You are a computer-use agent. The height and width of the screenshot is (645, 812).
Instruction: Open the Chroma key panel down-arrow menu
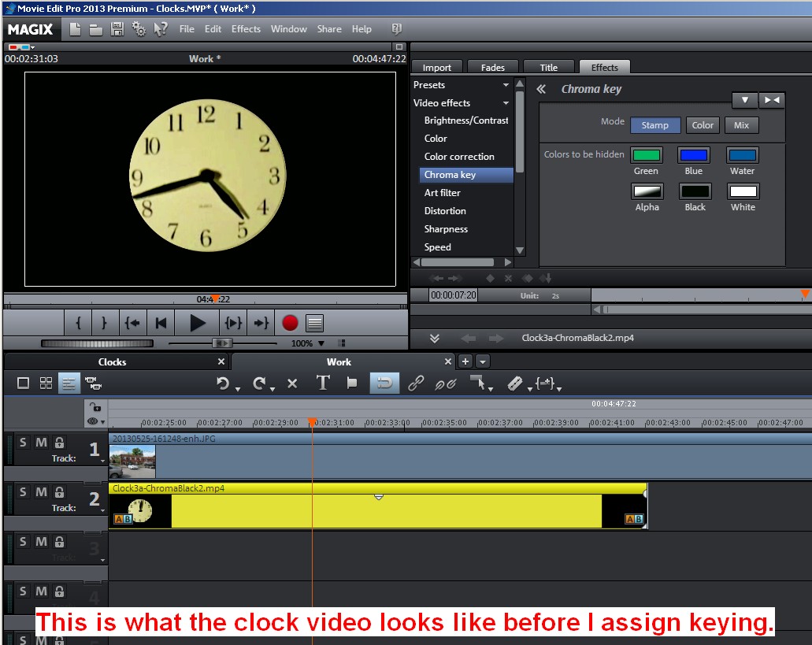(x=745, y=100)
